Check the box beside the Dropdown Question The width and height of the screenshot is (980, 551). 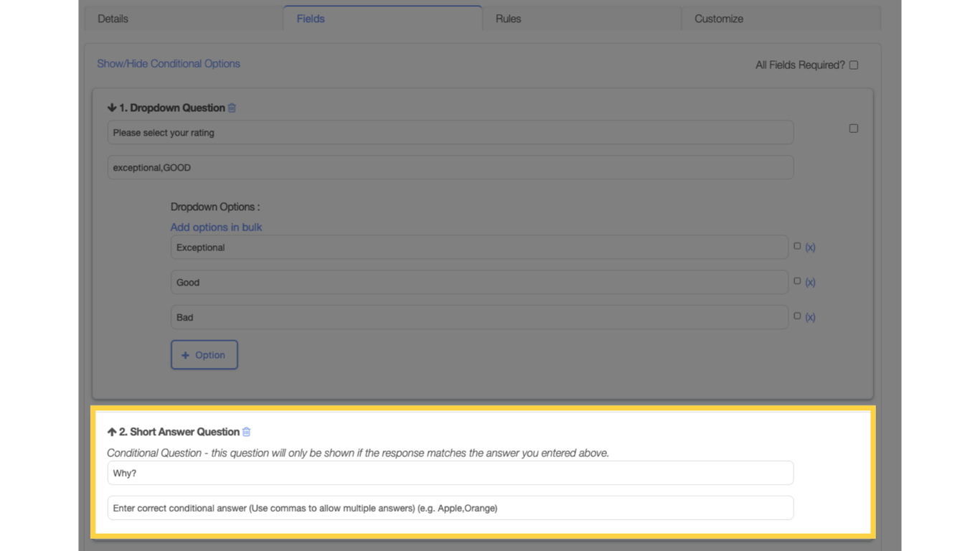pos(853,128)
